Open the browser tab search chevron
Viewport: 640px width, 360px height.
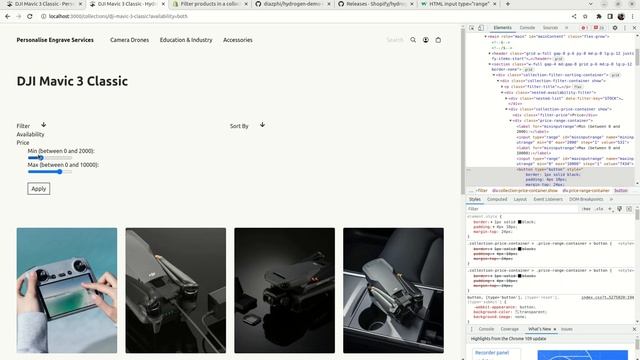(x=591, y=4)
